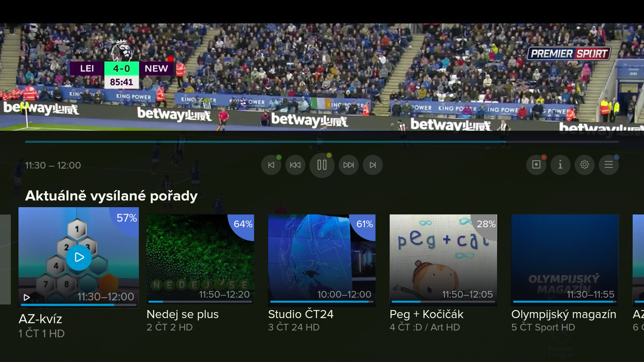This screenshot has width=644, height=362.
Task: Fast forward the current broadcast
Action: (348, 165)
